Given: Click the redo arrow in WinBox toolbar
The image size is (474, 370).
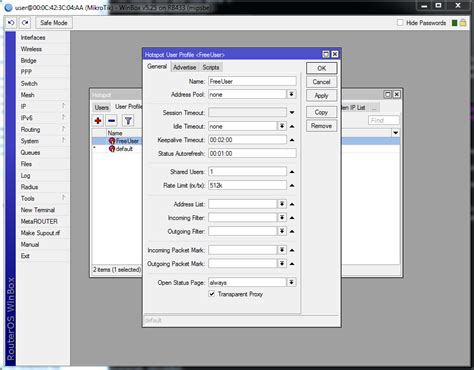Looking at the screenshot, I should pyautogui.click(x=25, y=23).
